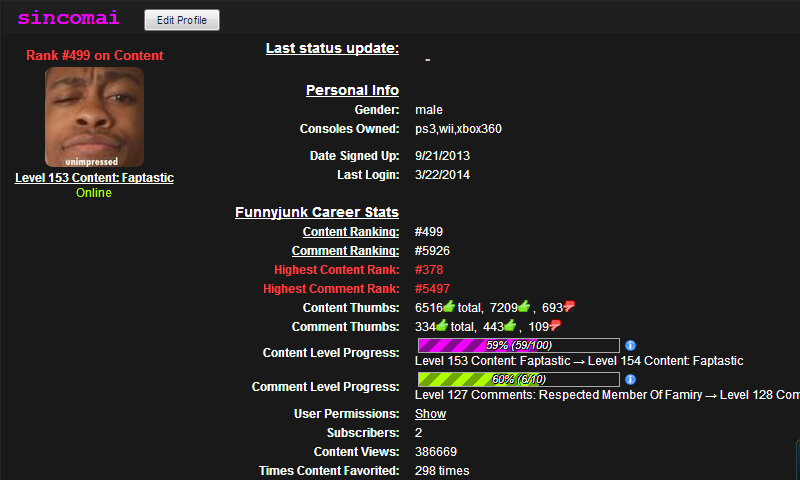Click the Content Level Progress label
This screenshot has height=480, width=800.
331,352
